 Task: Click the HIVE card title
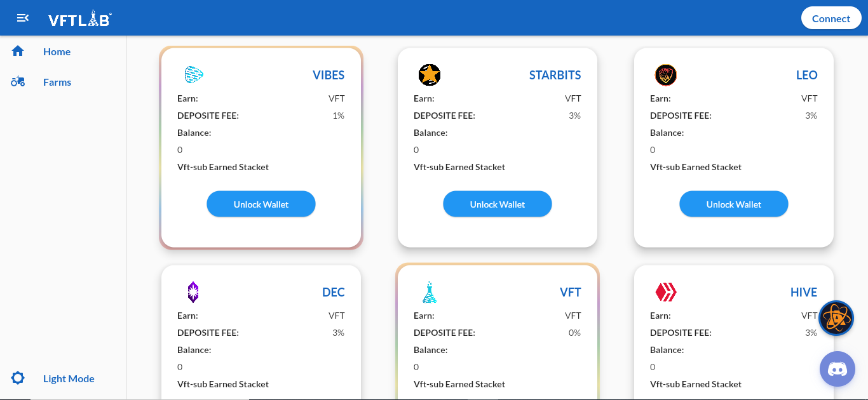pyautogui.click(x=804, y=292)
